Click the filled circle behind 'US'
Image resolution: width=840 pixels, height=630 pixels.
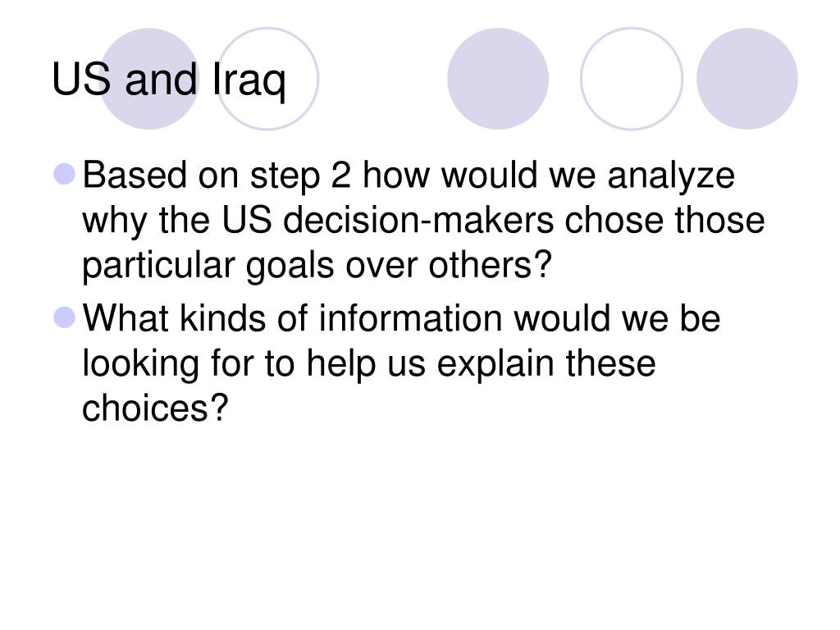click(149, 79)
